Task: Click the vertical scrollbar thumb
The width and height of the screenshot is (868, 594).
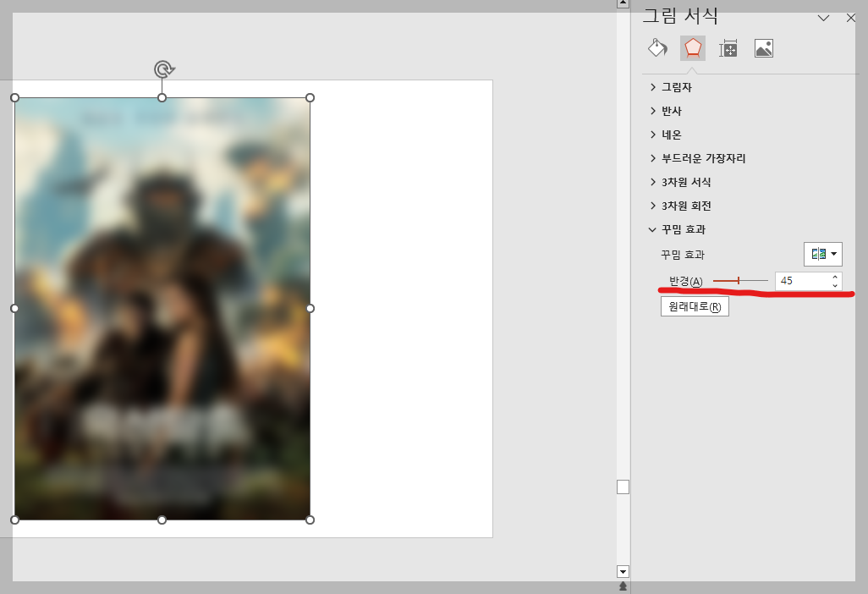Action: coord(623,487)
